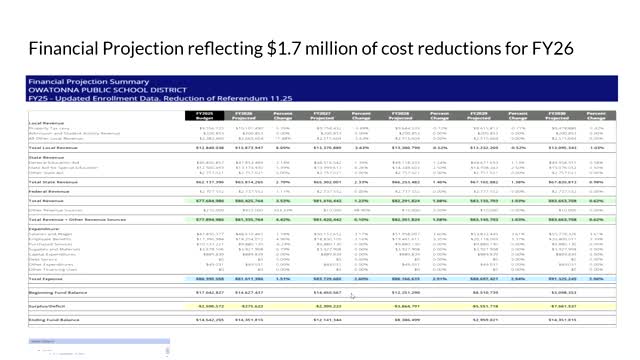Screen dimensions: 640x360
Task: Click Total Local Revenue value under FY2025 Budget
Action: 210,148
